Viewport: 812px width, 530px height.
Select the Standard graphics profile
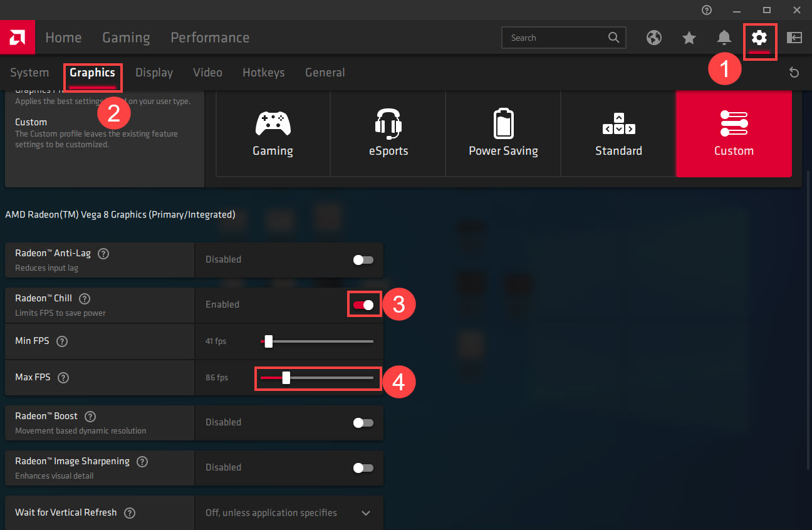click(618, 133)
